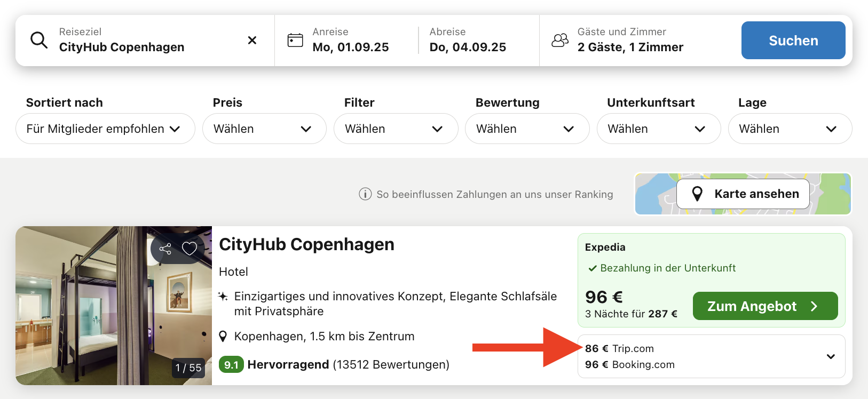Click the Suchen button
The height and width of the screenshot is (399, 868).
793,40
